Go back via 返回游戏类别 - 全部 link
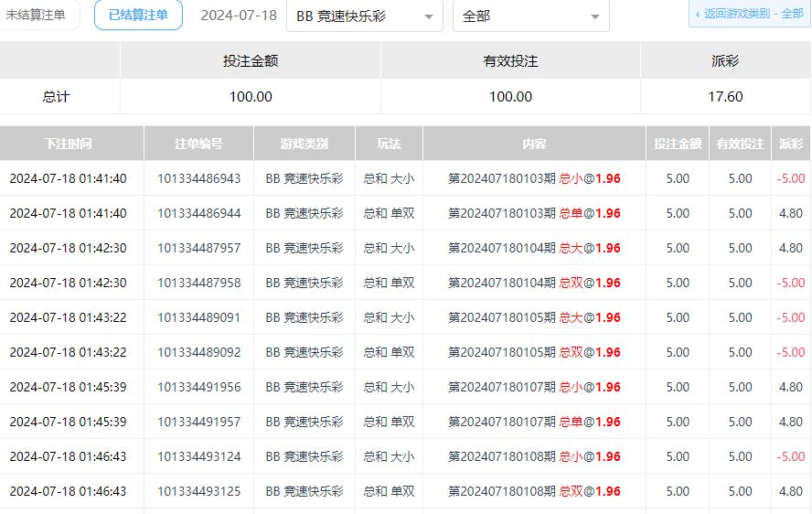812x514 pixels. 749,15
